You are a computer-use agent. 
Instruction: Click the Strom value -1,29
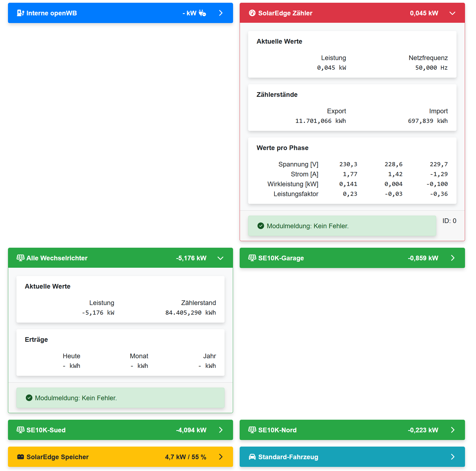pos(439,174)
